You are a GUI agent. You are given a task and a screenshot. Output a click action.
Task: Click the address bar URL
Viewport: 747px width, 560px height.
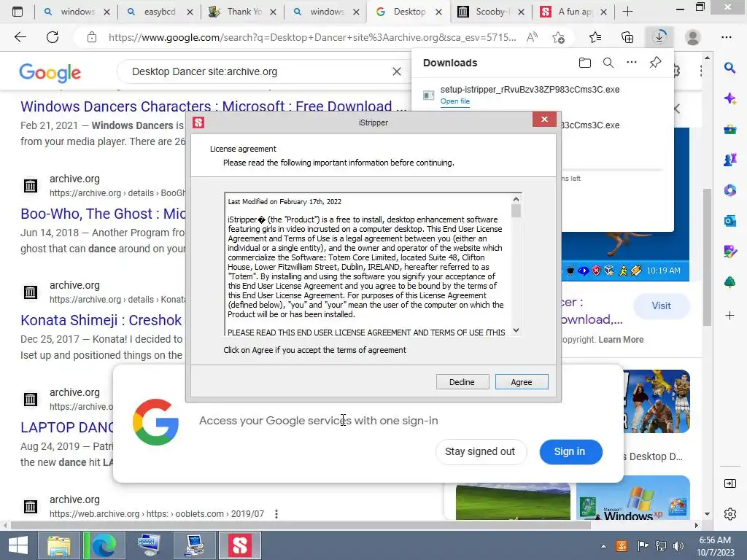[x=312, y=37]
